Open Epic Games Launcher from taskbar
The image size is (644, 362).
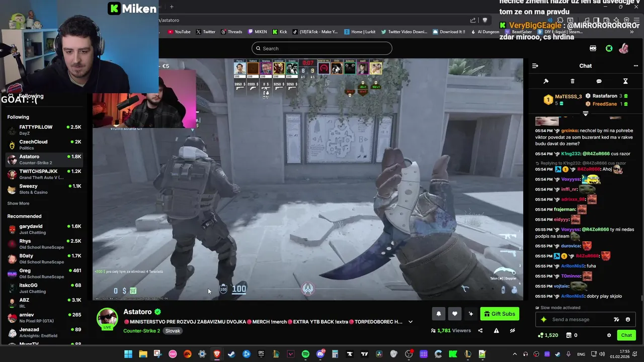[261, 354]
